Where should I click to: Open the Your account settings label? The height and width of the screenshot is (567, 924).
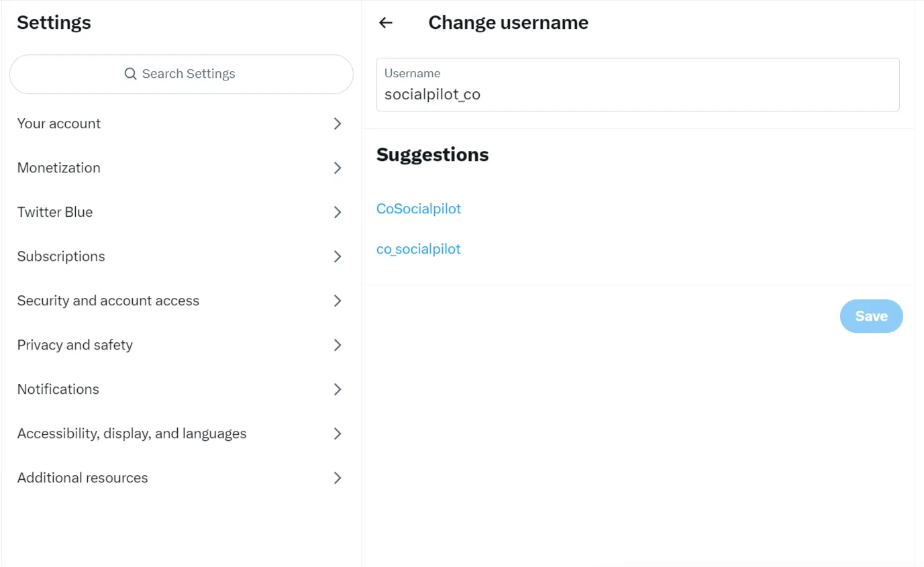(59, 123)
